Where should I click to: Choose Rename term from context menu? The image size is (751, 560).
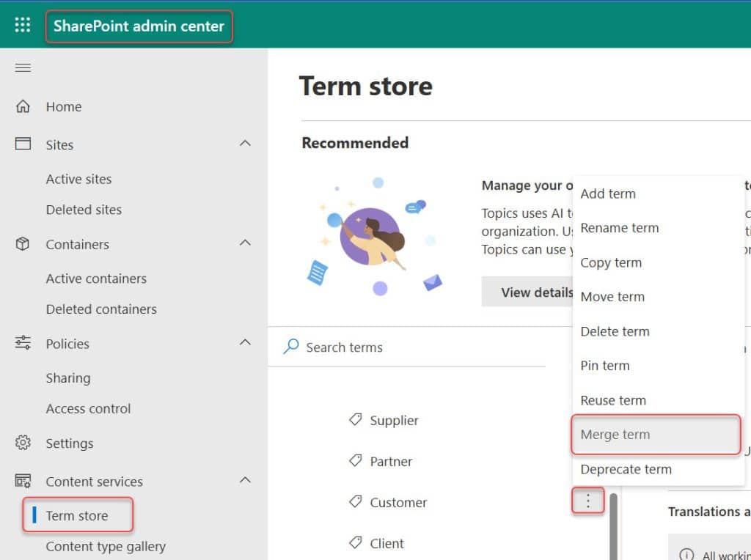tap(658, 228)
